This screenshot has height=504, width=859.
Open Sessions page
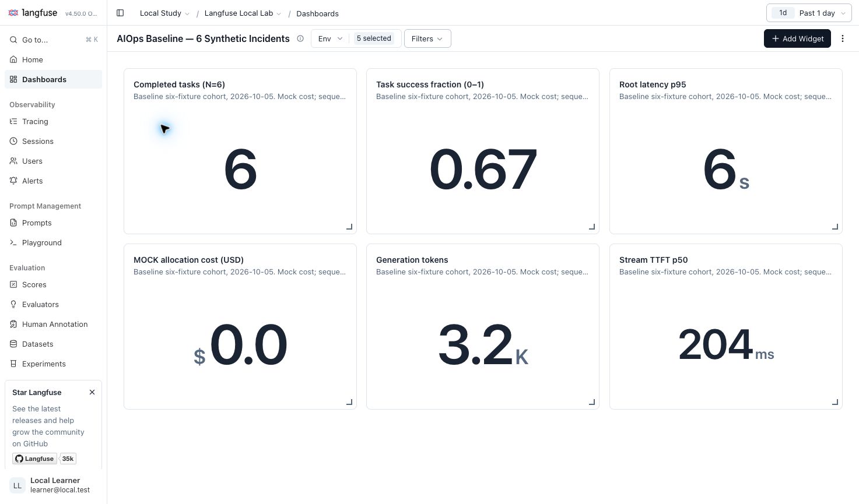(x=54, y=141)
